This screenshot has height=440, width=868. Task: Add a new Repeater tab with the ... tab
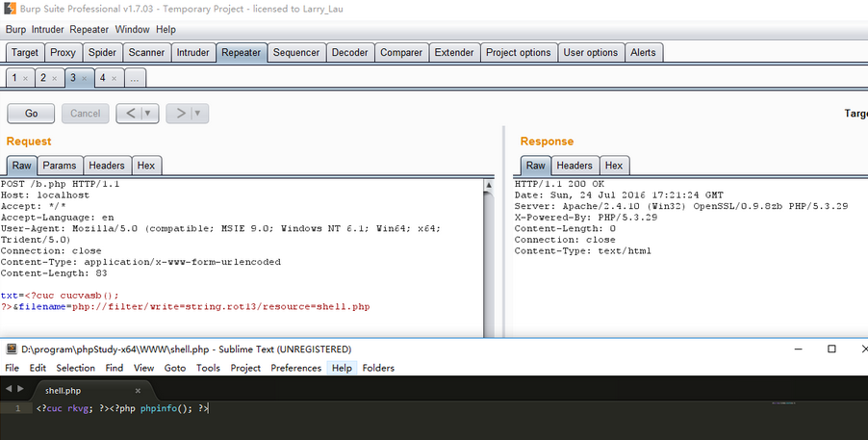(135, 78)
